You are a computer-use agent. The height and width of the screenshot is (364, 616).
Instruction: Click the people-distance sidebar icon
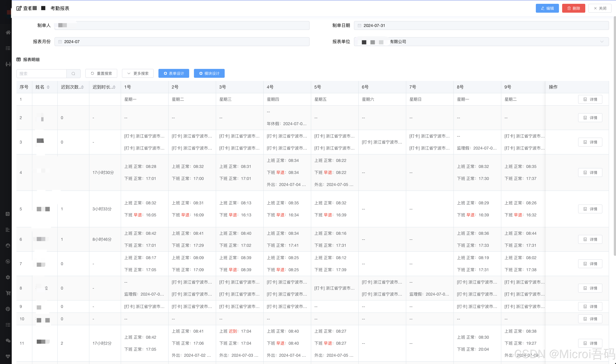coord(8,64)
